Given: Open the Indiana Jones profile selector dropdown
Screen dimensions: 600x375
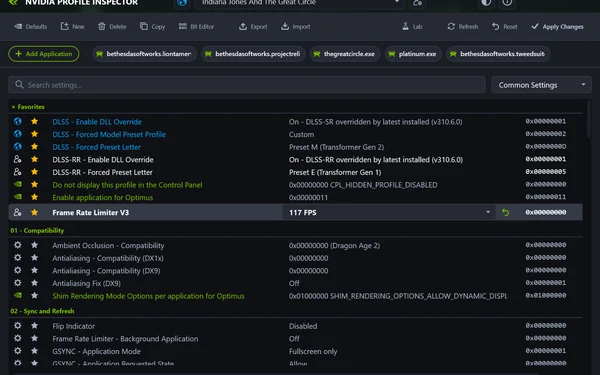Looking at the screenshot, I should click(300, 3).
